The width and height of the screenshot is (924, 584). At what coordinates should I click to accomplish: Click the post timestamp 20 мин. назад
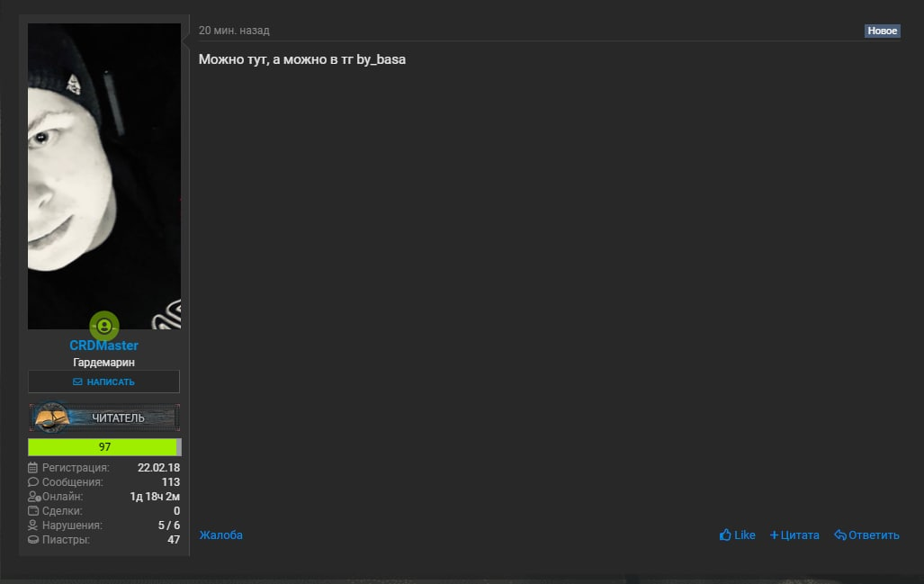[234, 31]
